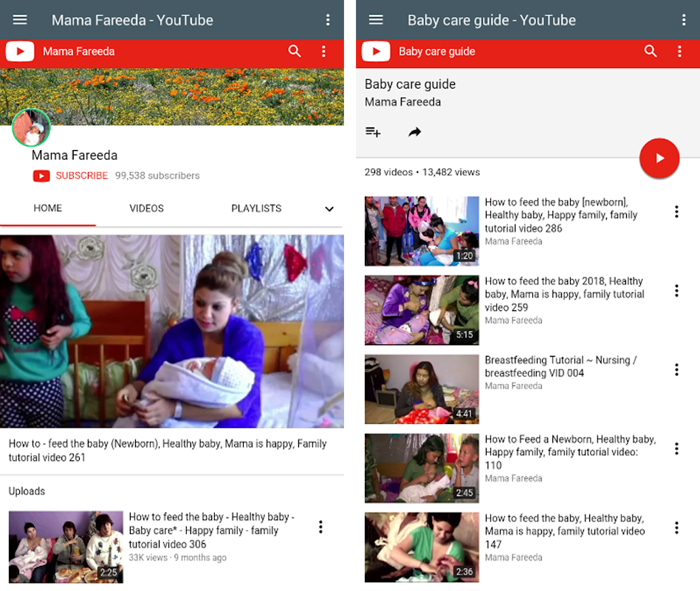Viewport: 700px width, 591px height.
Task: Open hamburger menu in Baby care guide window
Action: 376,20
